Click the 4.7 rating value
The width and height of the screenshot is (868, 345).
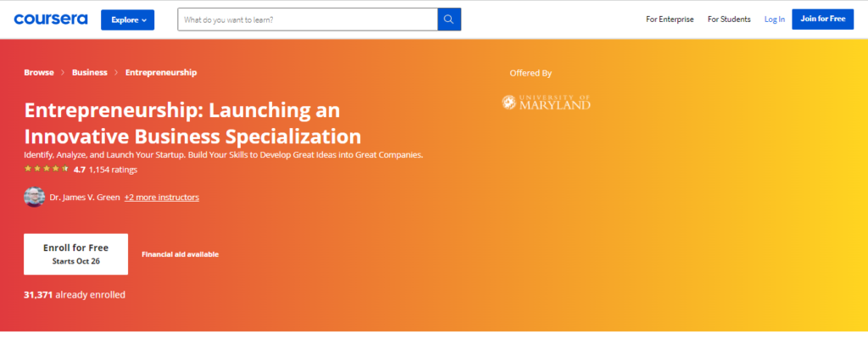[x=79, y=170]
